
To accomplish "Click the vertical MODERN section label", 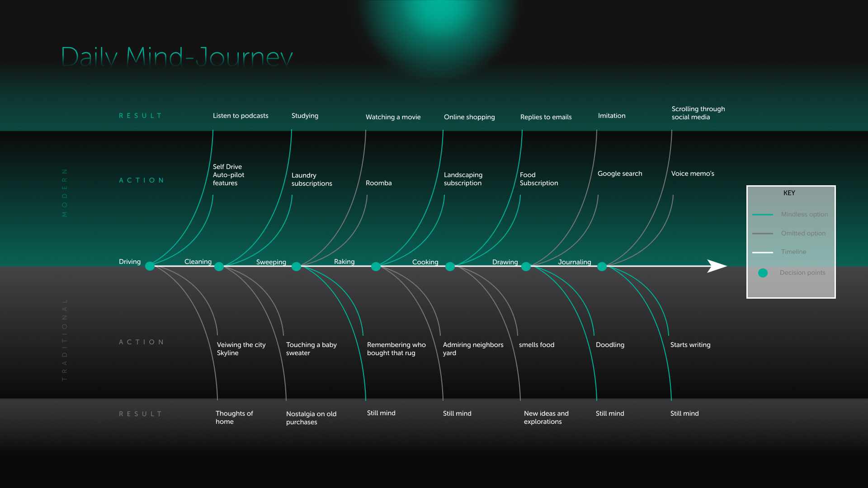I will (65, 192).
